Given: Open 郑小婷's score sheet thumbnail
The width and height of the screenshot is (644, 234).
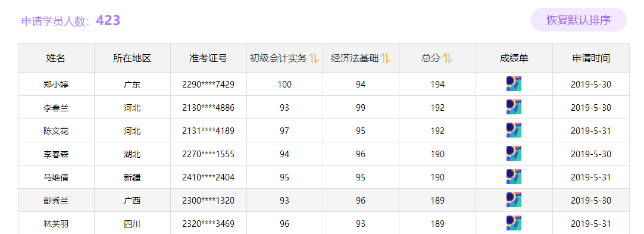Looking at the screenshot, I should [514, 84].
